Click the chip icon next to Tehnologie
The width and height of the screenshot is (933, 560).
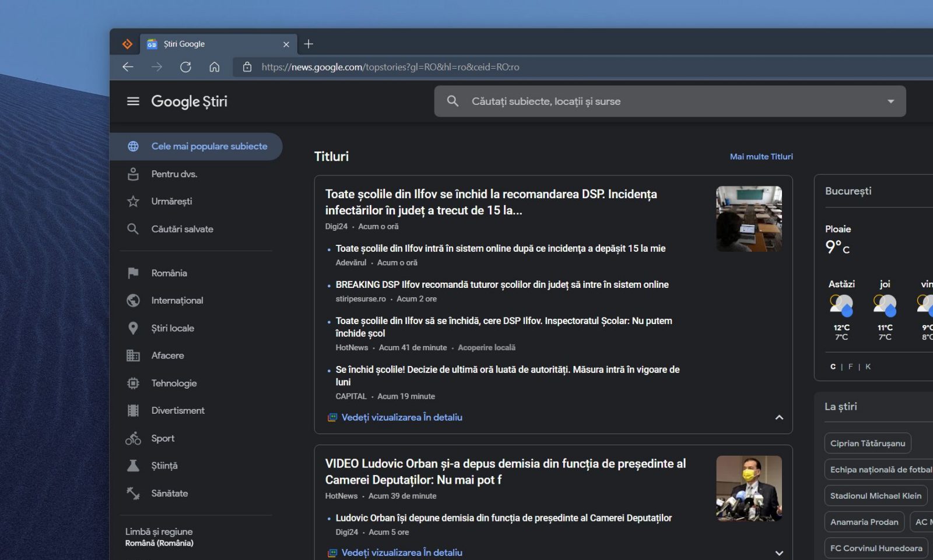click(133, 383)
